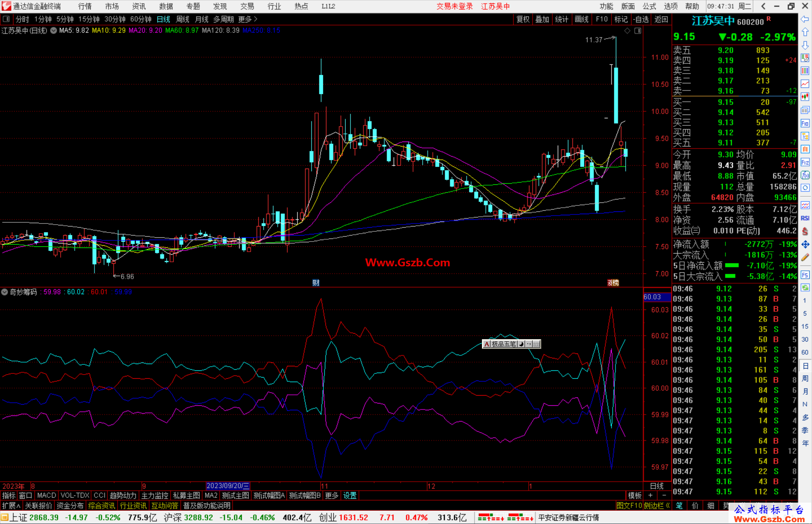Image resolution: width=812 pixels, height=524 pixels.
Task: Switch to weekly period 周 in right sidebar
Action: coord(805,378)
